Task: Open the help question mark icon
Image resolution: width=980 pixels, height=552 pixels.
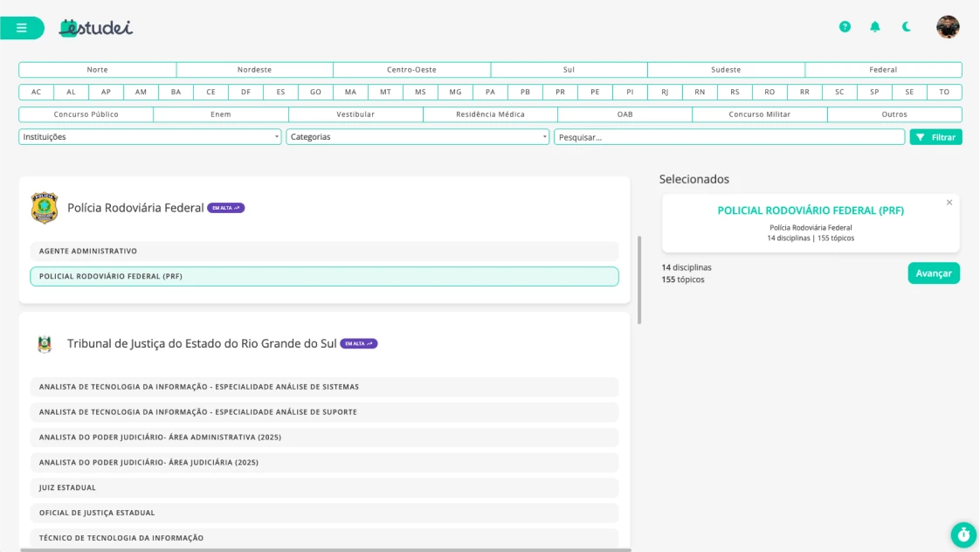Action: point(845,27)
